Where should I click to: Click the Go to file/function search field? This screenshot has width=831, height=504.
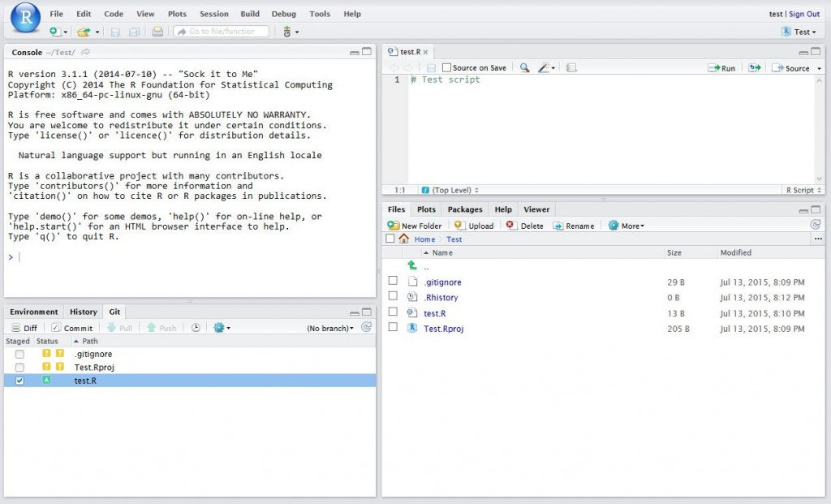[219, 31]
